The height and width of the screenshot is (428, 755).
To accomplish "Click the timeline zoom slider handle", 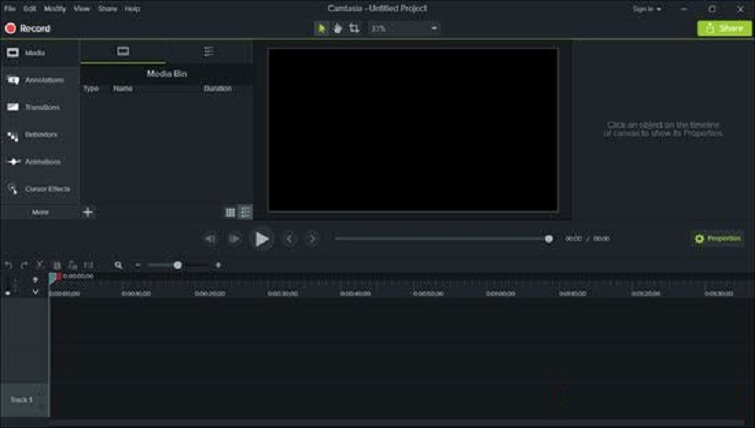I will pos(178,265).
